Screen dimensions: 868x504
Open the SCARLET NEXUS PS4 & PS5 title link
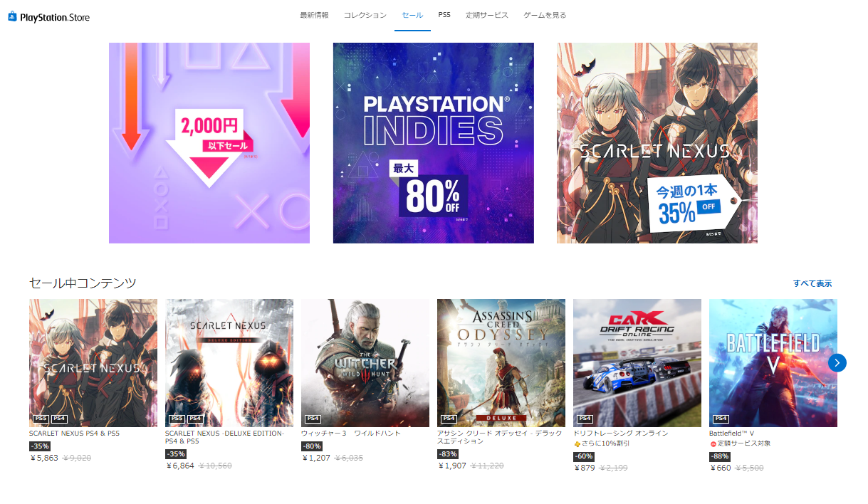pos(75,433)
